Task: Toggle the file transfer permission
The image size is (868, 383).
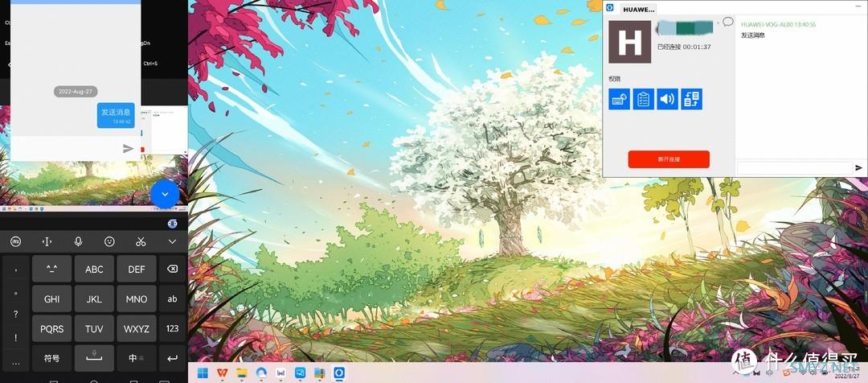Action: pyautogui.click(x=692, y=99)
